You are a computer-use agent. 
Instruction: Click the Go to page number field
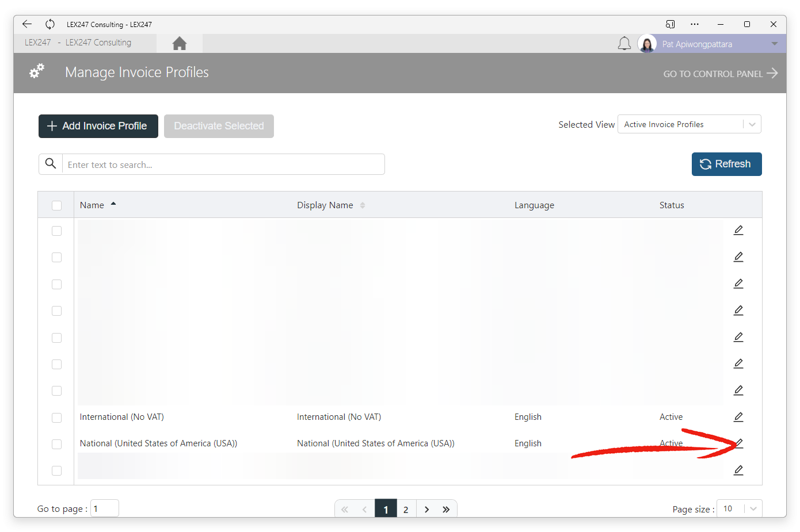click(x=105, y=508)
